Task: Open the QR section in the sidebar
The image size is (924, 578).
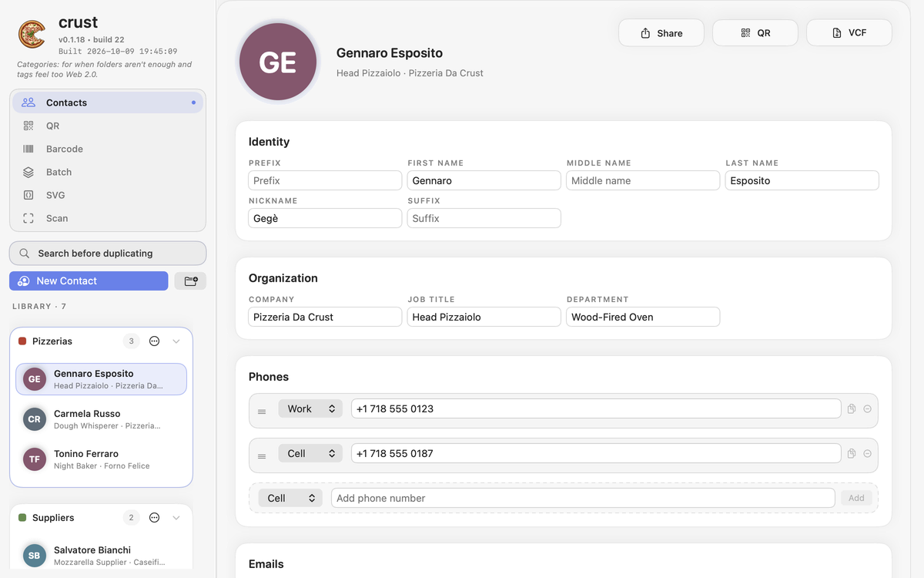Action: (x=108, y=126)
